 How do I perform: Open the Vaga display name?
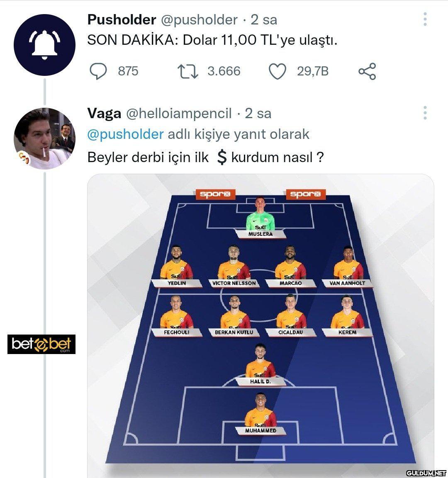[104, 114]
